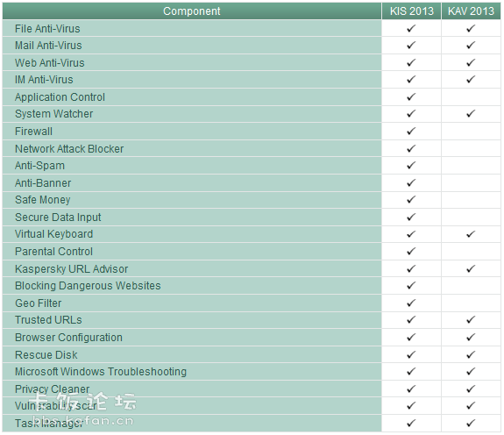504x435 pixels.
Task: Click KAV 2013 checkmark for Kaspersky URL Advisor
Action: pos(471,268)
